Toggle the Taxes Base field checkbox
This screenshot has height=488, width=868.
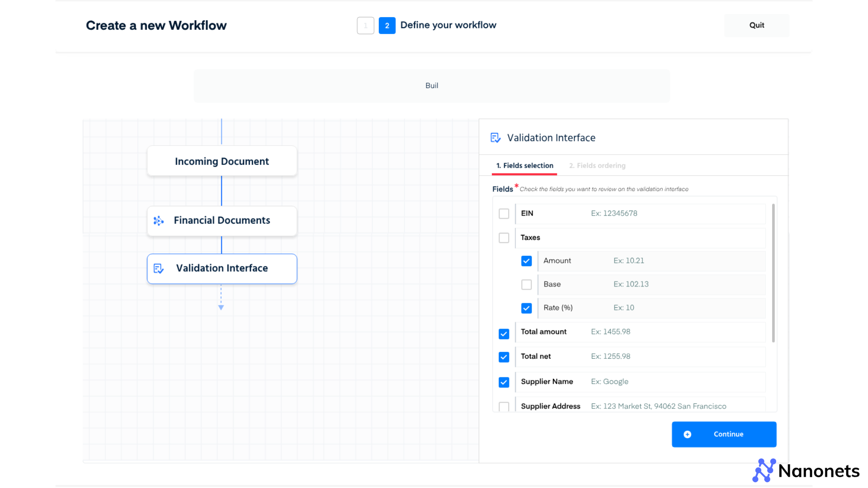526,284
